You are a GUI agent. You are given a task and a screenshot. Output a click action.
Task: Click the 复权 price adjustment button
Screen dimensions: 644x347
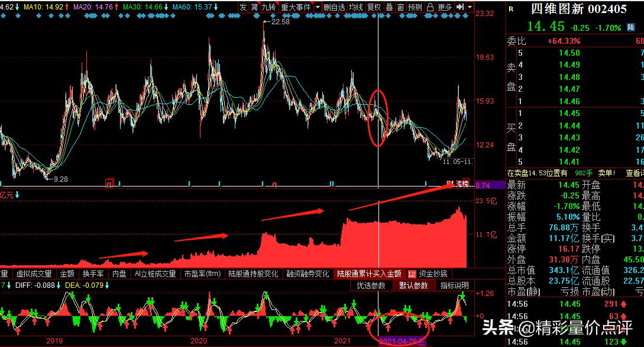[x=374, y=7]
